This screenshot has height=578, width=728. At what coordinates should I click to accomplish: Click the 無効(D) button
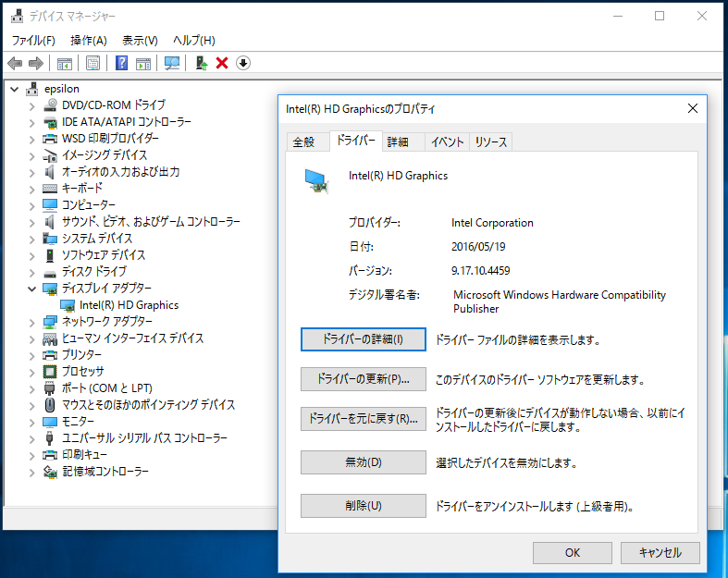363,461
